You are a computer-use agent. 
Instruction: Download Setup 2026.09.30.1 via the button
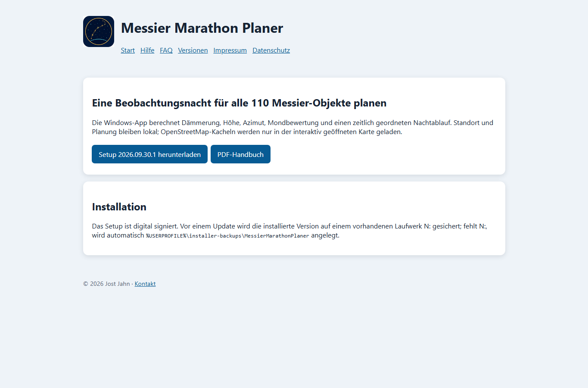pos(149,154)
